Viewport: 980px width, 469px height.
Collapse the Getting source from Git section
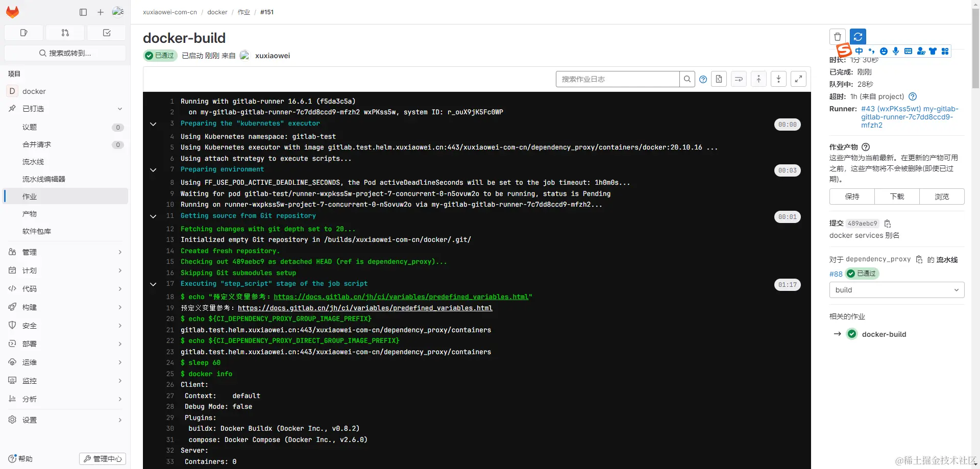pos(153,216)
